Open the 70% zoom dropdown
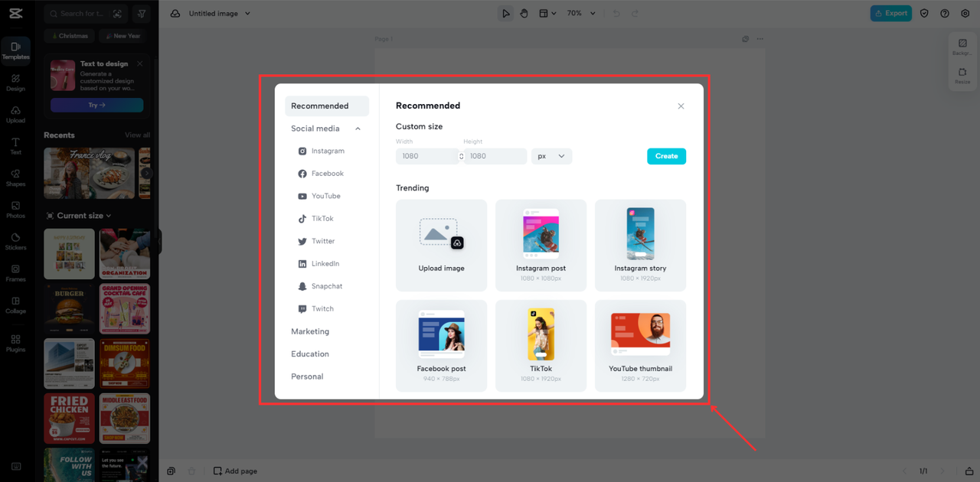This screenshot has width=980, height=482. pos(580,13)
